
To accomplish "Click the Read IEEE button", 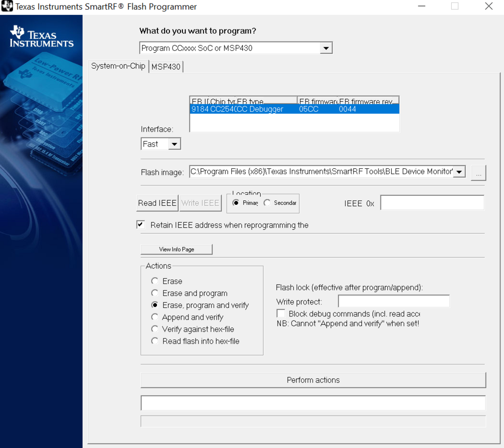I will coord(157,203).
